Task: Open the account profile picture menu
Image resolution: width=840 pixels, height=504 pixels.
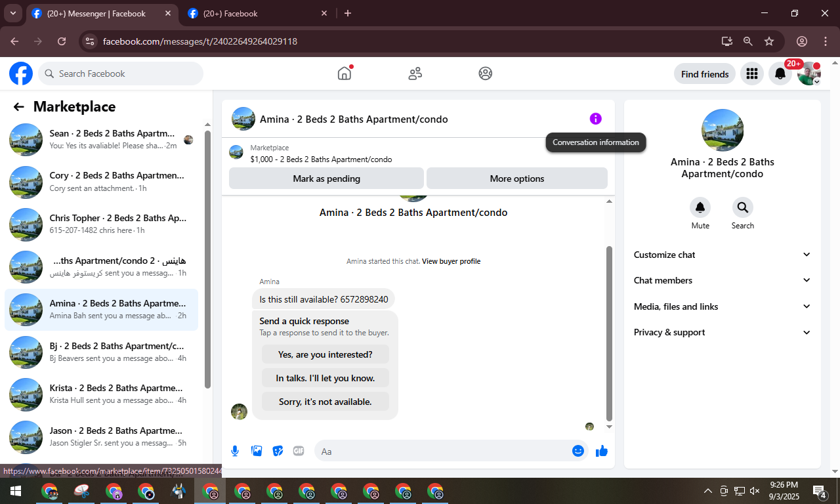Action: [809, 74]
